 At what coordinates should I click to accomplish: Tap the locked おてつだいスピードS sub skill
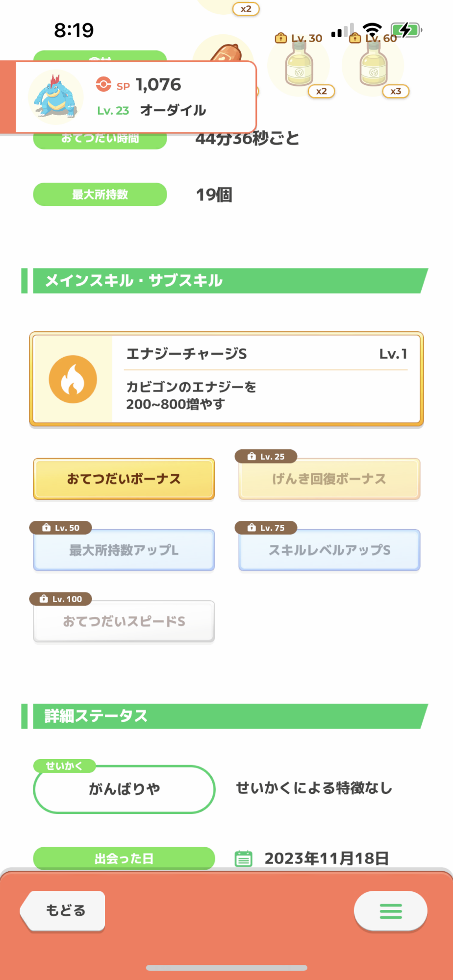124,621
